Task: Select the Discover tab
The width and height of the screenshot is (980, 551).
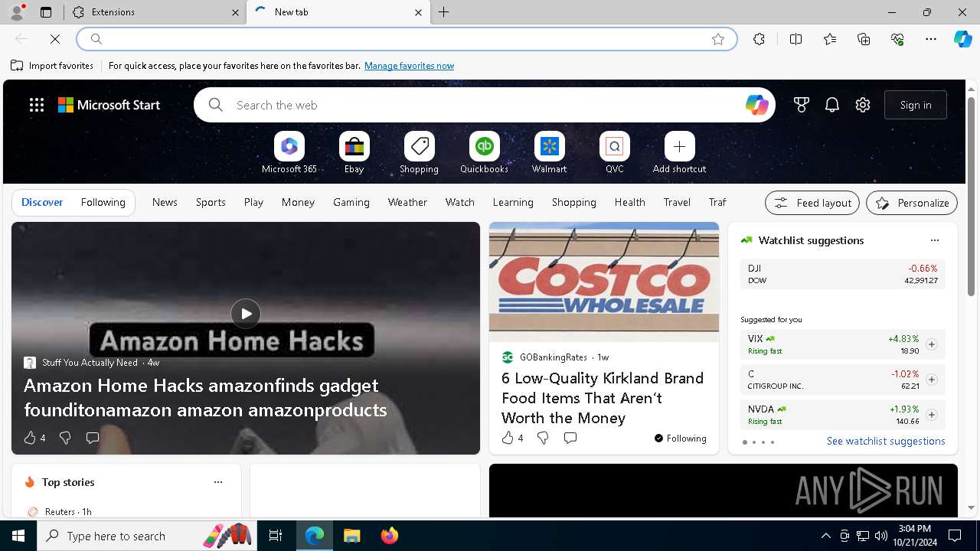Action: (42, 203)
